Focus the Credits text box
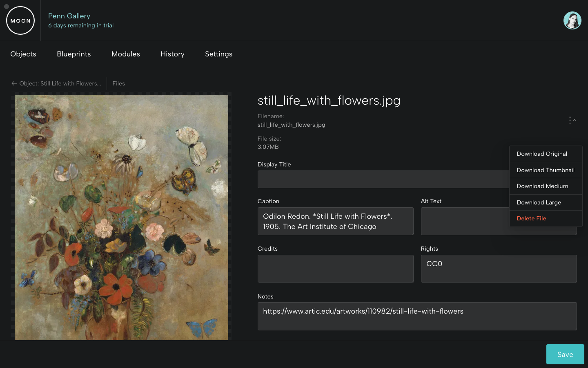Image resolution: width=588 pixels, height=368 pixels. tap(335, 269)
